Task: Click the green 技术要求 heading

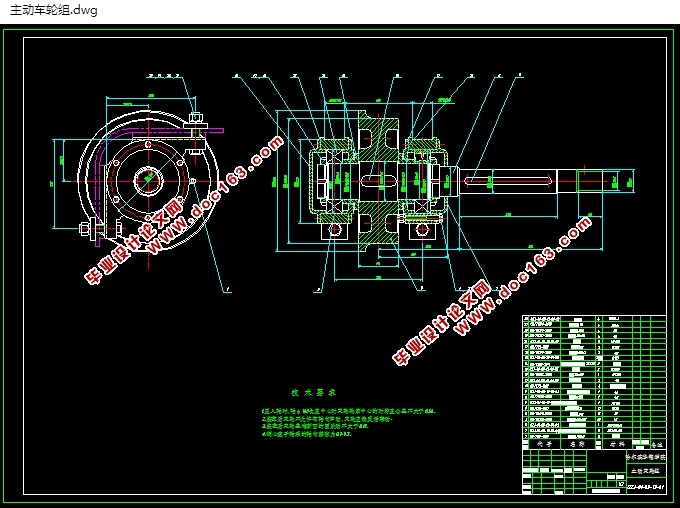Action: tap(313, 393)
